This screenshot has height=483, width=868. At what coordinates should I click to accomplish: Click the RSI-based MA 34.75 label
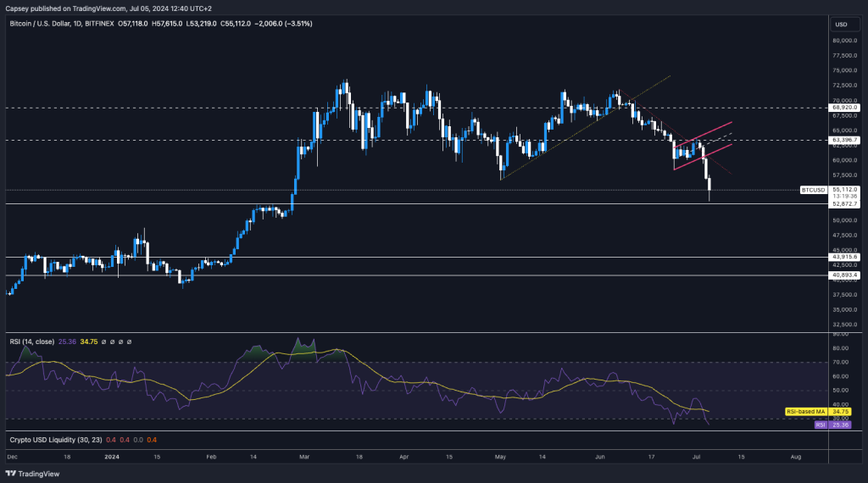click(x=804, y=409)
